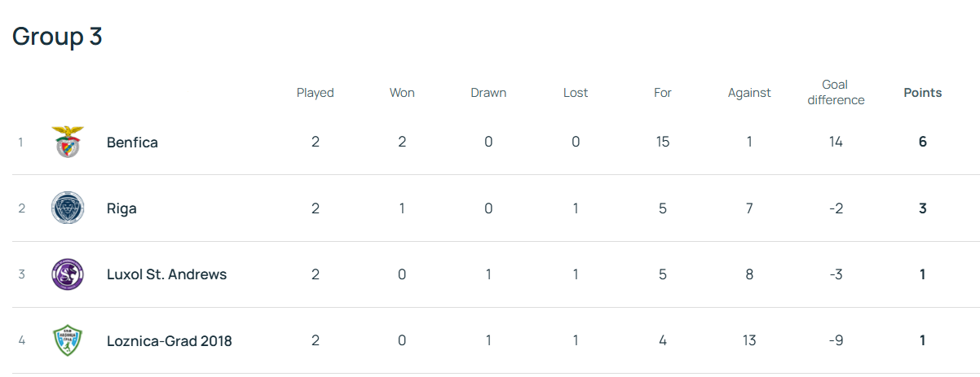
Task: Open the Loznica-Grad 2018 team link
Action: [169, 341]
